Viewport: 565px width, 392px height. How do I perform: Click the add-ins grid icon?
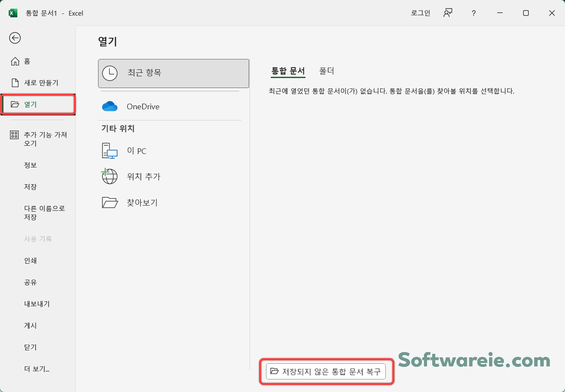tap(15, 135)
